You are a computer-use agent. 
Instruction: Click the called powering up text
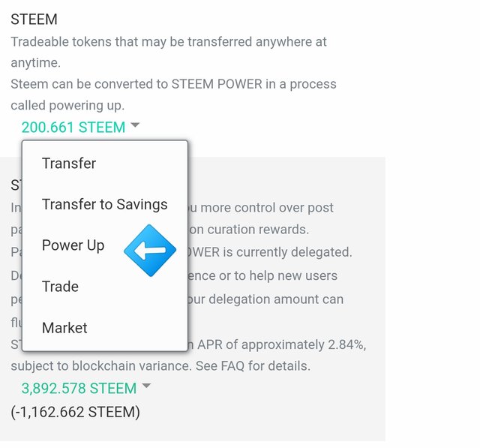tap(67, 105)
